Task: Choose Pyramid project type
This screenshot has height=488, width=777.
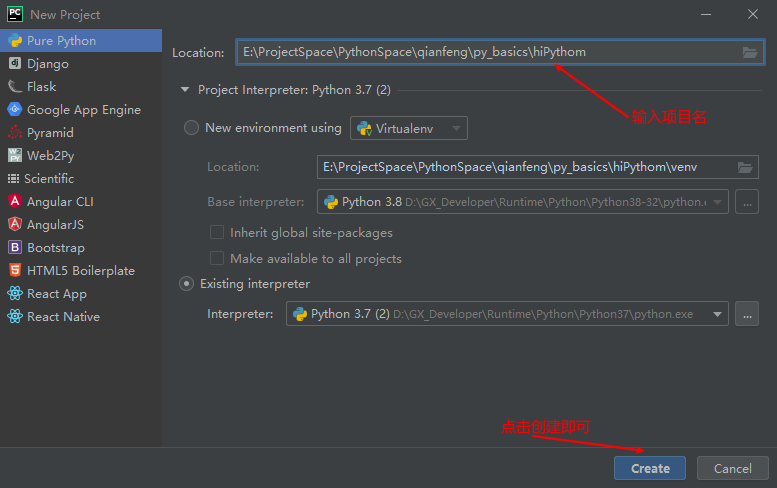Action: pos(81,132)
